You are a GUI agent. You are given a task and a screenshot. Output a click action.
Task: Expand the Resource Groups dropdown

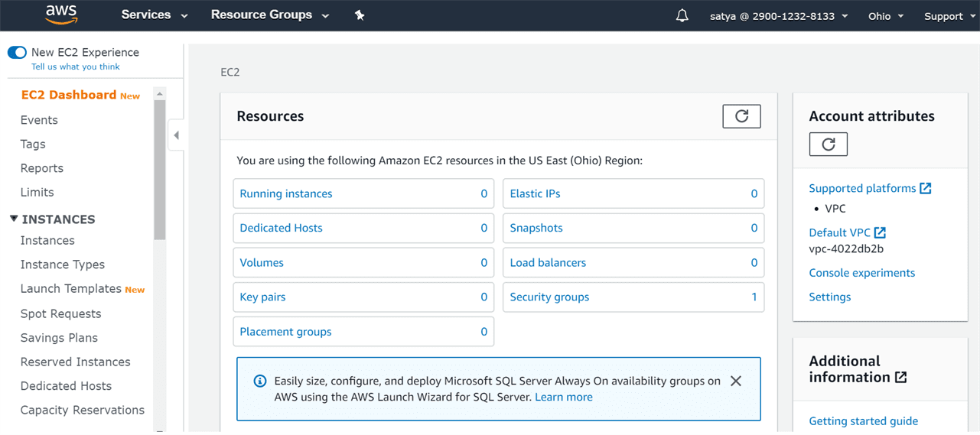pos(269,15)
